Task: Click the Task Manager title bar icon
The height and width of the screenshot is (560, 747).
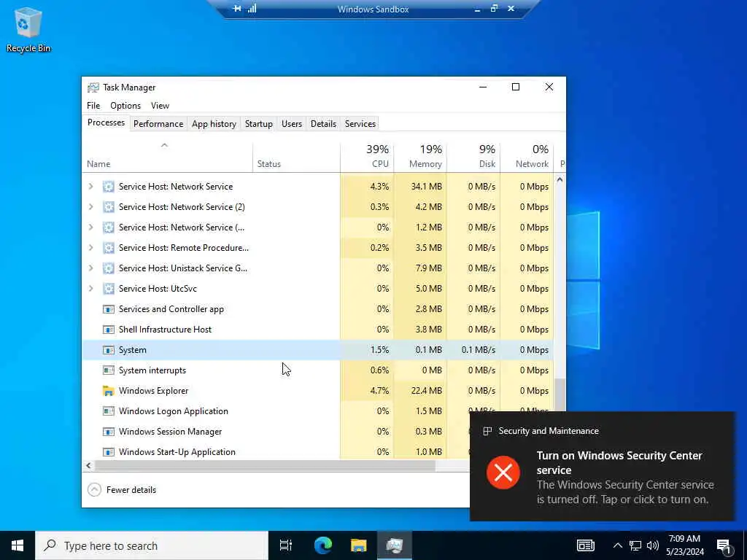Action: [93, 87]
